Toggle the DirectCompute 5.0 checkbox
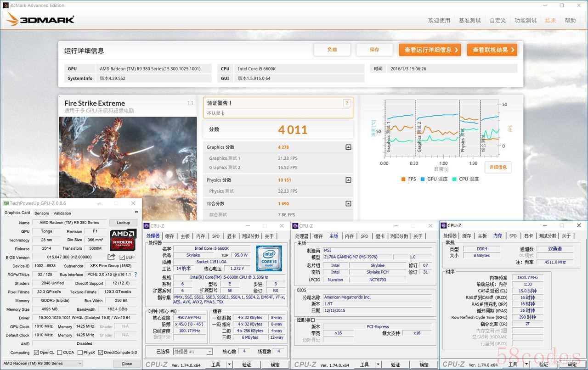The image size is (588, 370). (x=101, y=353)
